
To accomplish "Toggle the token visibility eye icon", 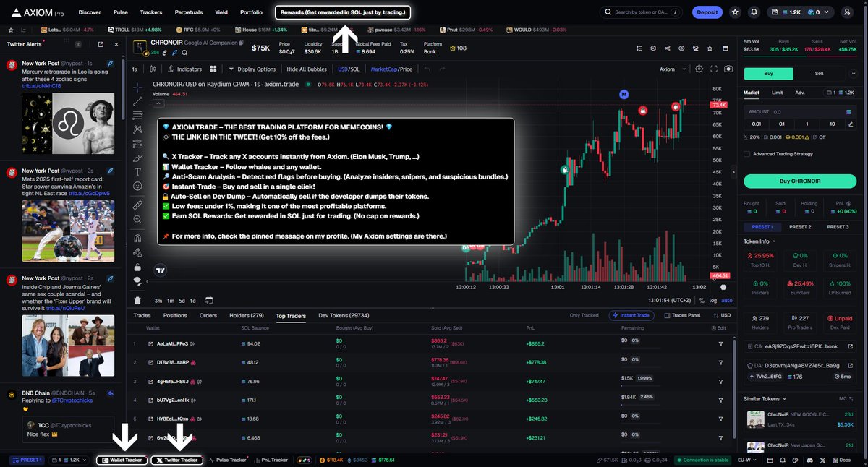I will pos(681,48).
